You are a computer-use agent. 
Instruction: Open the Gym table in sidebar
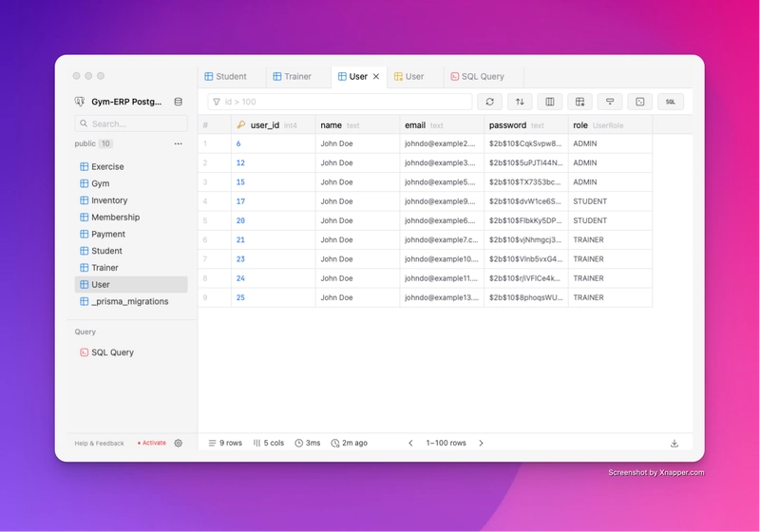(x=131, y=183)
